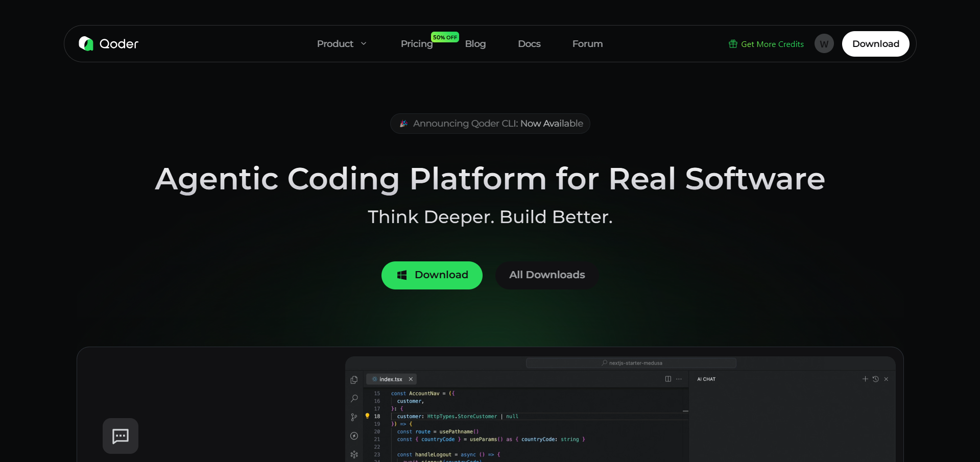Open the editor more actions ellipsis menu
This screenshot has width=980, height=462.
pos(679,379)
